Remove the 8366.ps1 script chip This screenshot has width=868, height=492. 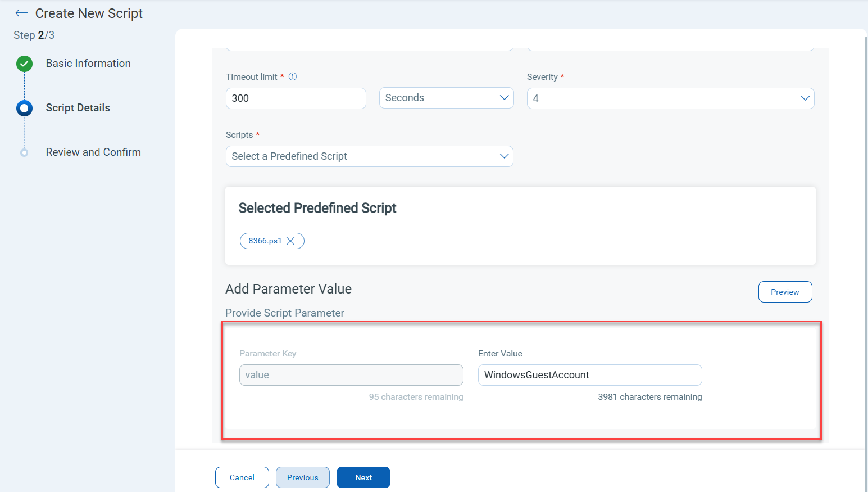290,241
